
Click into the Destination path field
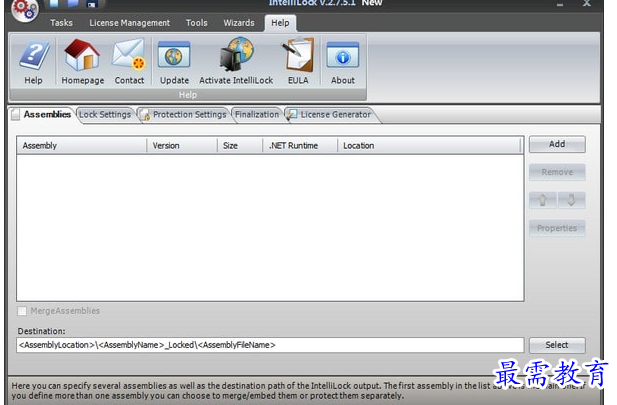[270, 345]
